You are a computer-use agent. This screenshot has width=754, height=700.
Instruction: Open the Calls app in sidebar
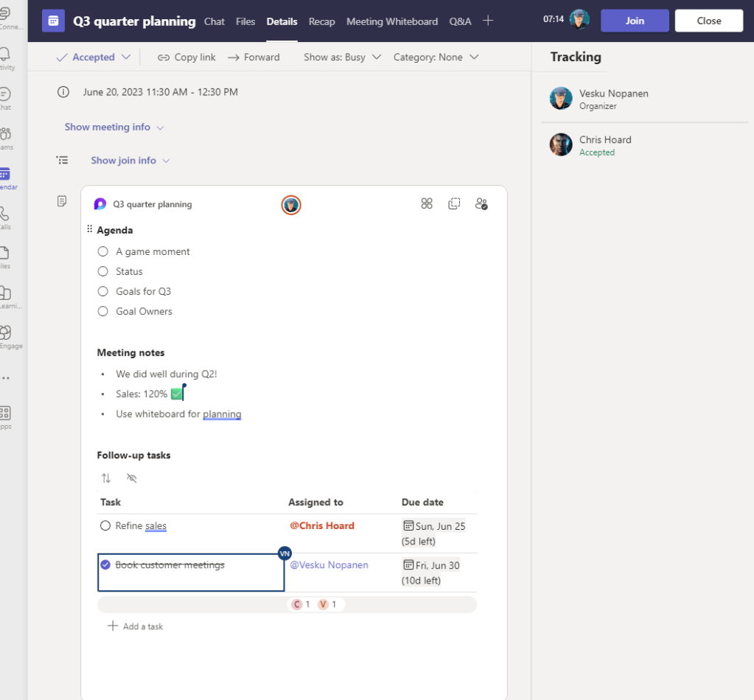(4, 217)
